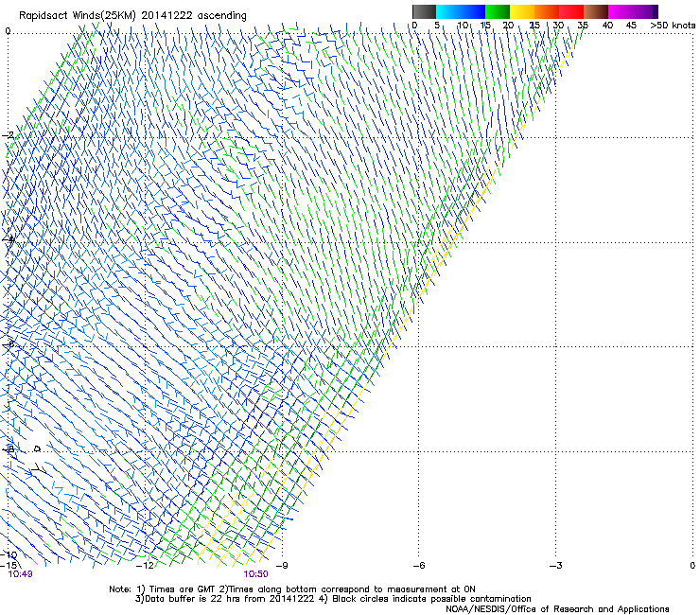Click the '>50 knots' legend label

[673, 25]
